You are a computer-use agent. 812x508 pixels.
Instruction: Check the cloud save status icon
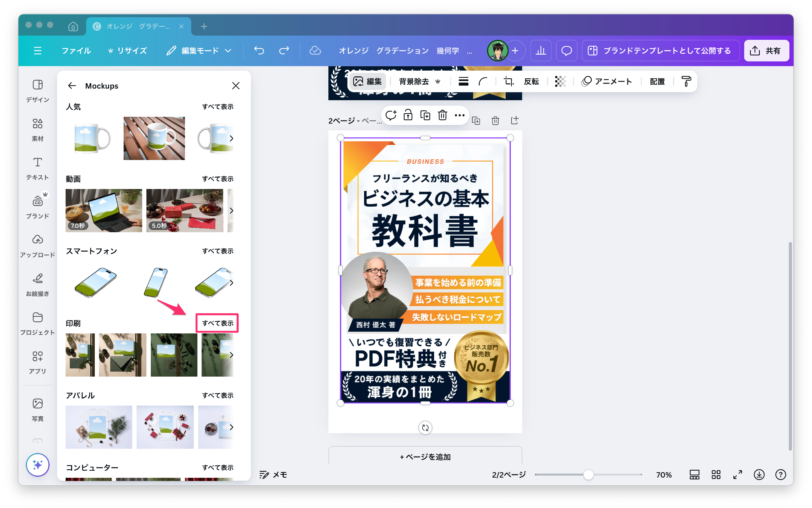[x=315, y=51]
